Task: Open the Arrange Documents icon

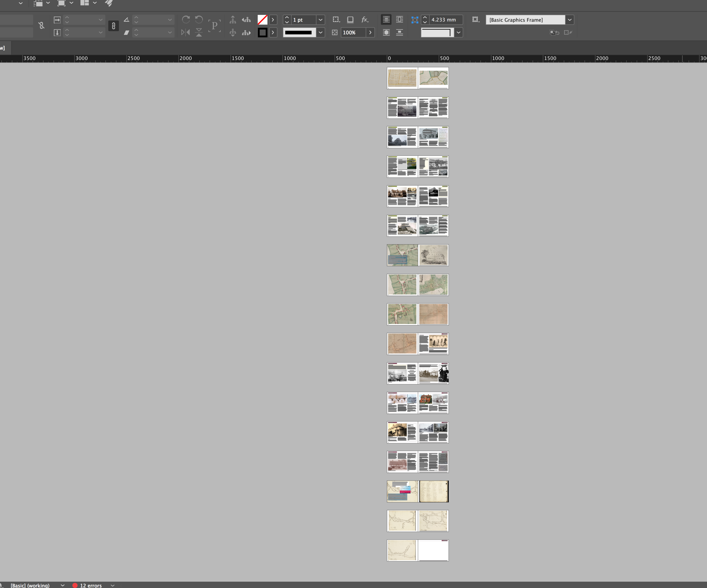Action: tap(85, 3)
